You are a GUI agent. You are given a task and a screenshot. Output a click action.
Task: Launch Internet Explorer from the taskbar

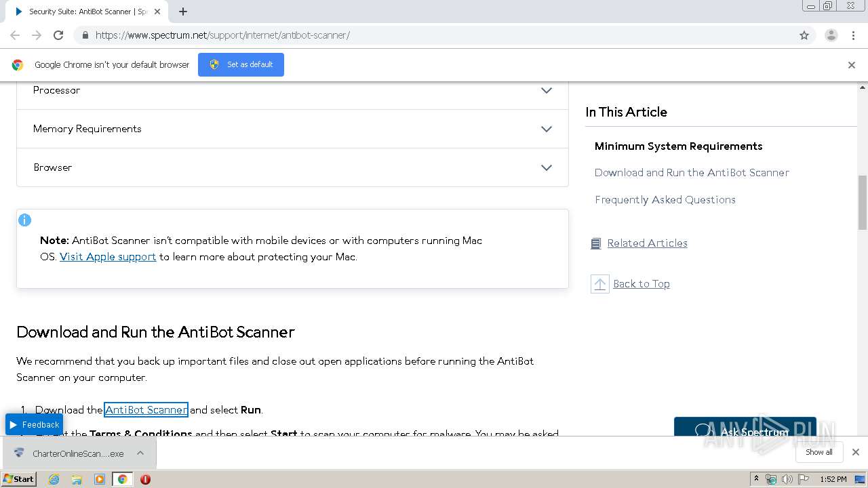coord(54,479)
